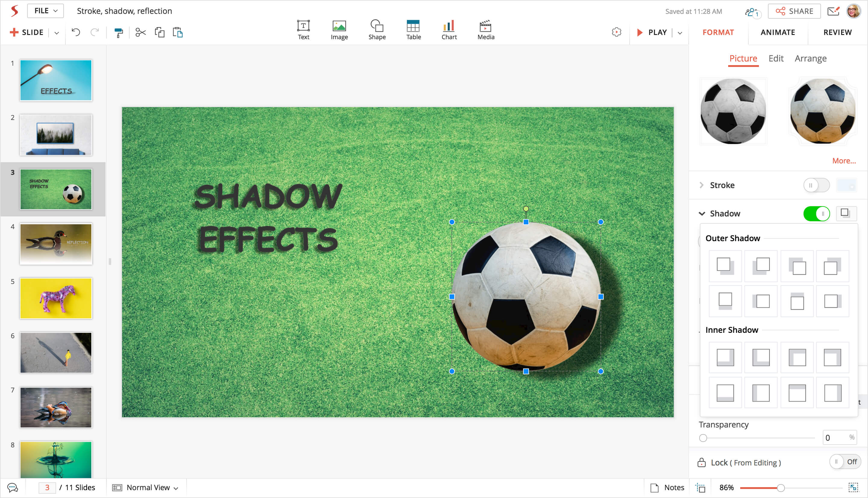Enable the Stroke toggle switch
868x498 pixels.
point(816,185)
